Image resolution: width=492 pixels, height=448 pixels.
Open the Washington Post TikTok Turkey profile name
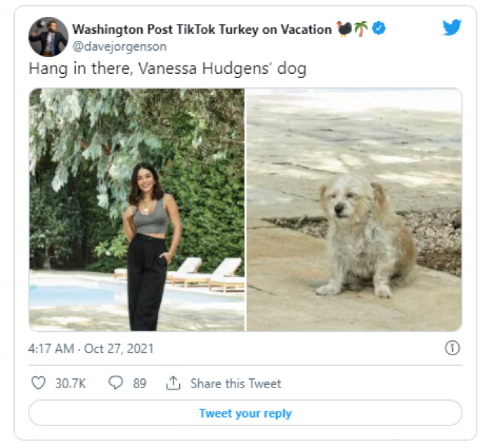[202, 30]
